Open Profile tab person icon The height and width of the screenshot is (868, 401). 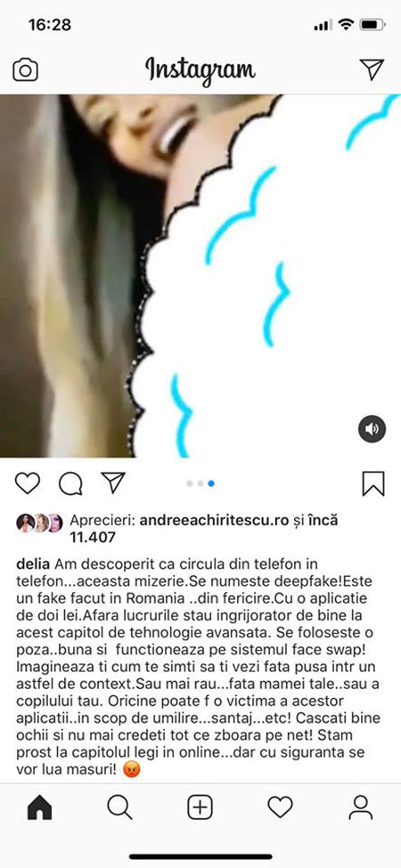coord(361,808)
